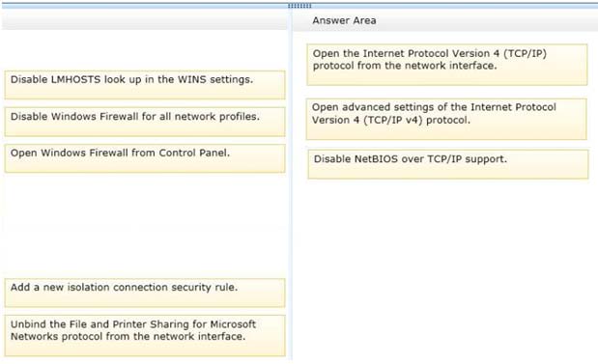Click the Answer Area header label
The height and width of the screenshot is (364, 598).
pos(344,20)
